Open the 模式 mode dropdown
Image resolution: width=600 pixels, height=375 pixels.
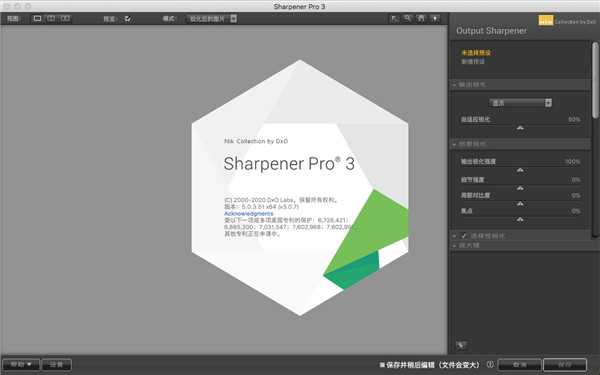212,18
